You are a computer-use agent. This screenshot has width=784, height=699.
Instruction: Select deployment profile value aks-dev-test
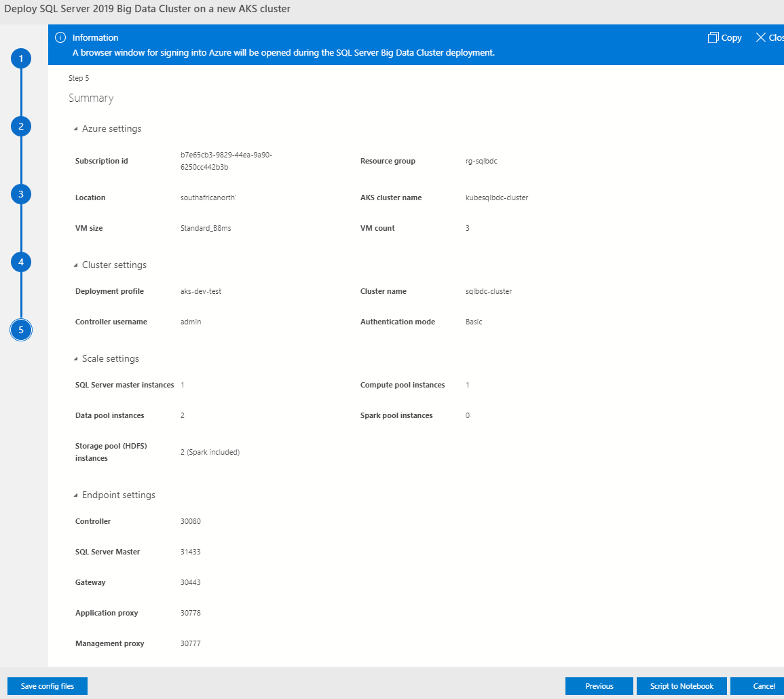[200, 291]
